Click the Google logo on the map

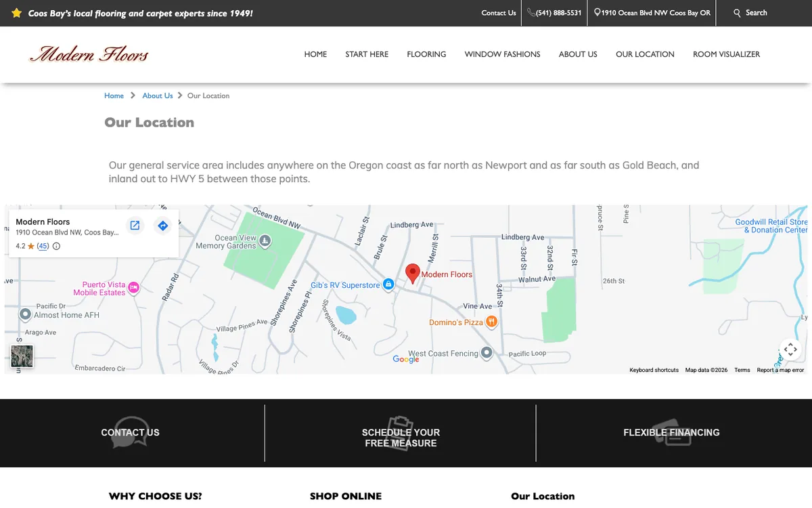click(406, 359)
